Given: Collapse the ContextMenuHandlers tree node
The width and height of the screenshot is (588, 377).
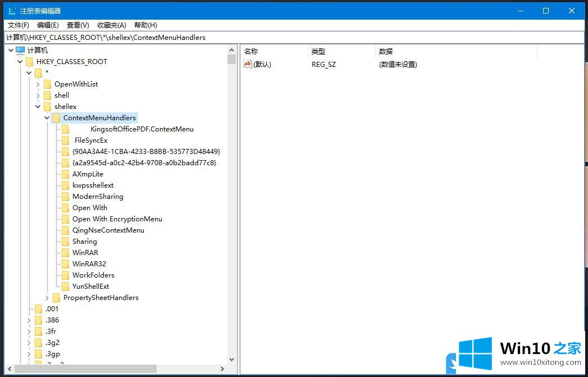Looking at the screenshot, I should click(x=47, y=118).
